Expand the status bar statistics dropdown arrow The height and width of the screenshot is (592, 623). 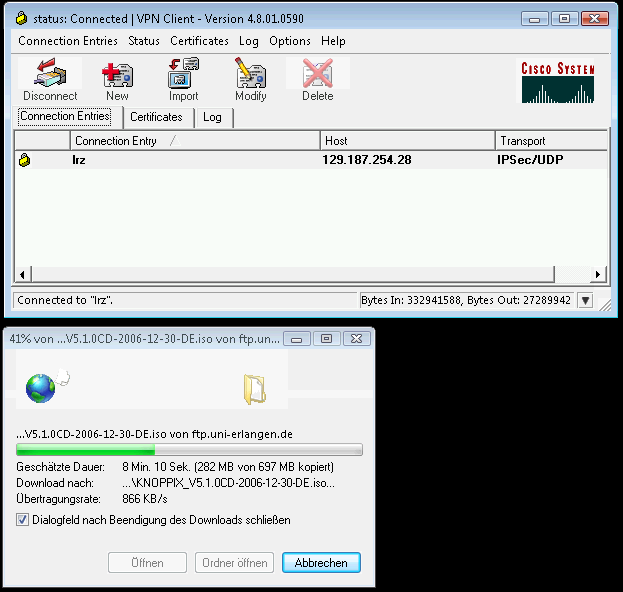click(586, 300)
